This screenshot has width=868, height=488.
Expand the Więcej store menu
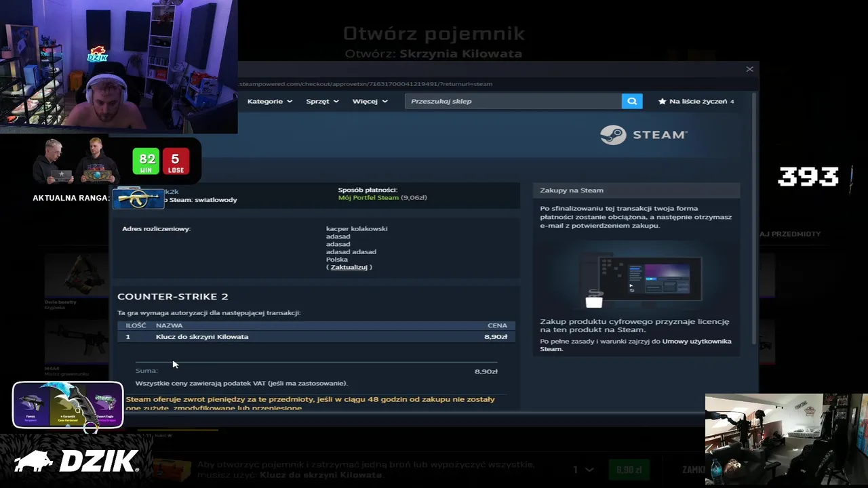click(370, 101)
